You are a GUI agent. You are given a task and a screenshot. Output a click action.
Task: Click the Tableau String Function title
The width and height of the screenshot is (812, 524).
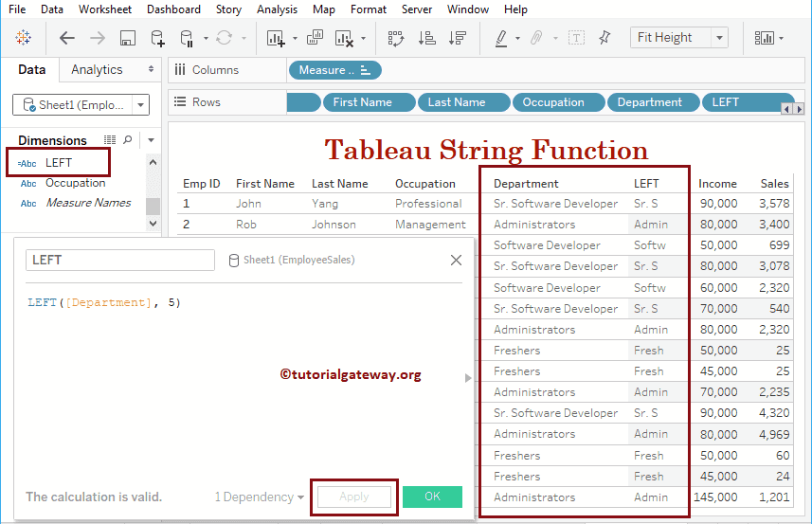[x=486, y=150]
